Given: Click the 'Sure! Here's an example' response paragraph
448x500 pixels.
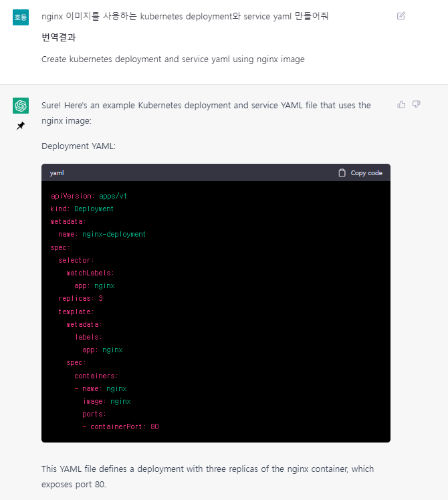Looking at the screenshot, I should (206, 113).
